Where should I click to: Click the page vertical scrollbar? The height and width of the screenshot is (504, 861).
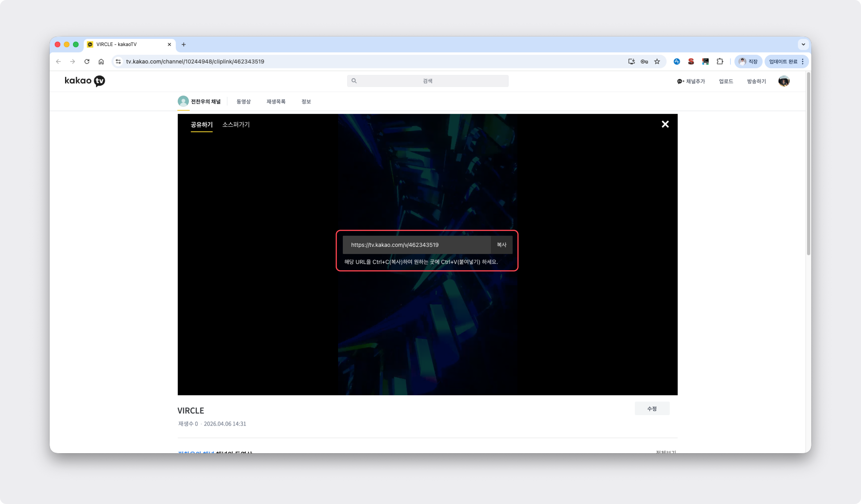point(808,164)
